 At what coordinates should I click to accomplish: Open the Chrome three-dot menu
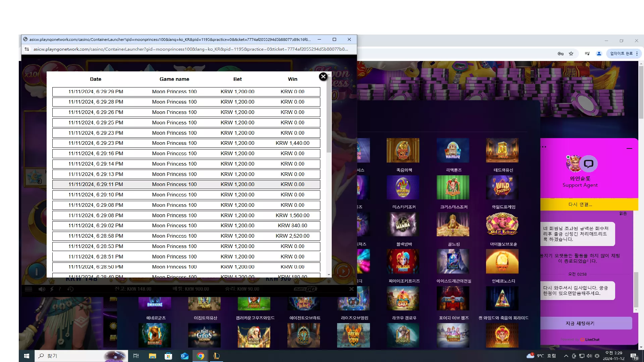coord(637,54)
